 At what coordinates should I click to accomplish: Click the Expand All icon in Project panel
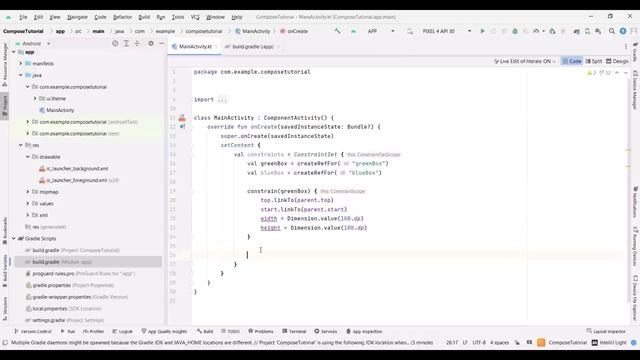point(126,43)
